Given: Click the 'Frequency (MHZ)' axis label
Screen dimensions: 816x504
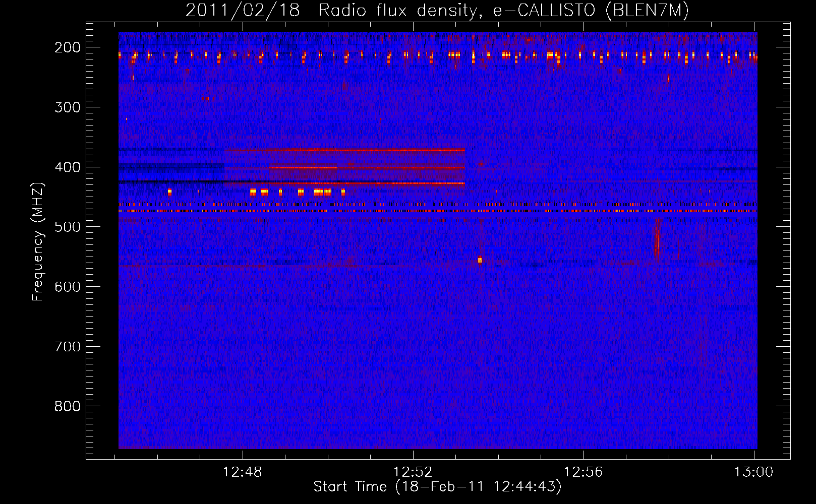Looking at the screenshot, I should [38, 241].
